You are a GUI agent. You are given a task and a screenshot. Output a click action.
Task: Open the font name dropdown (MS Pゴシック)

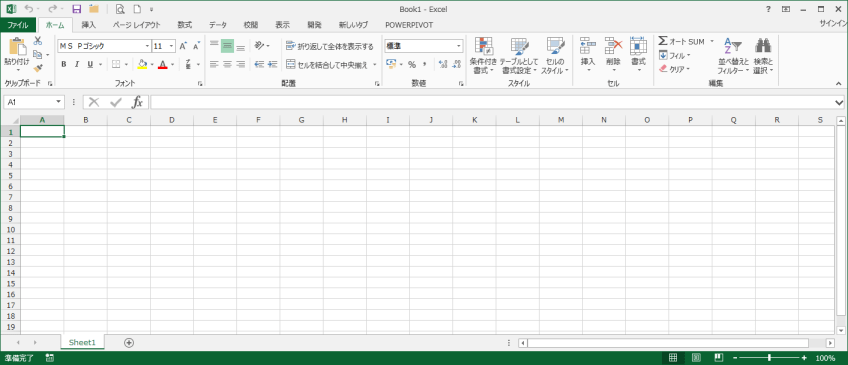(147, 47)
